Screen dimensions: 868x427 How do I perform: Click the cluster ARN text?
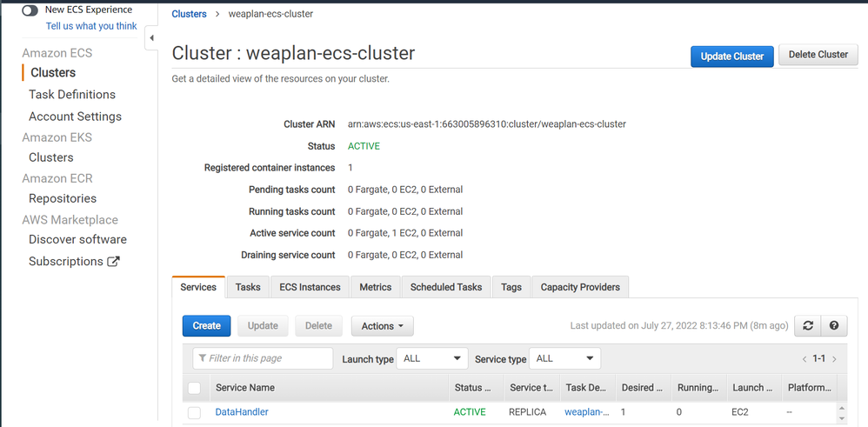tap(487, 124)
